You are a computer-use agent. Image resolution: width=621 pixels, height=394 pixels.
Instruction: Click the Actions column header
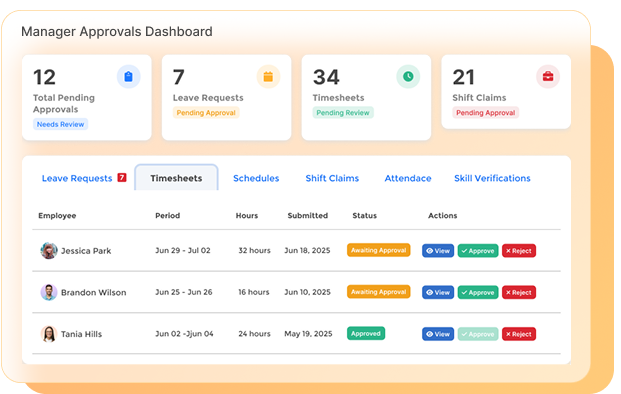[442, 215]
